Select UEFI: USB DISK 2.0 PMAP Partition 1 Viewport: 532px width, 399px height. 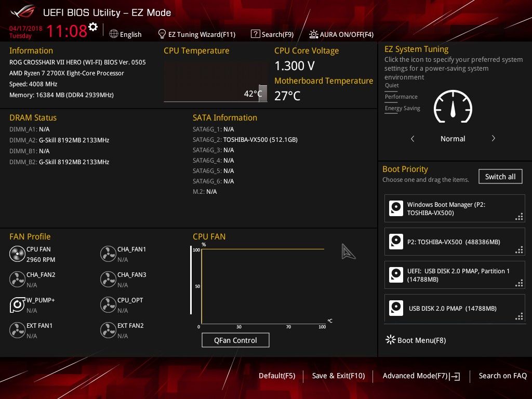(x=455, y=275)
